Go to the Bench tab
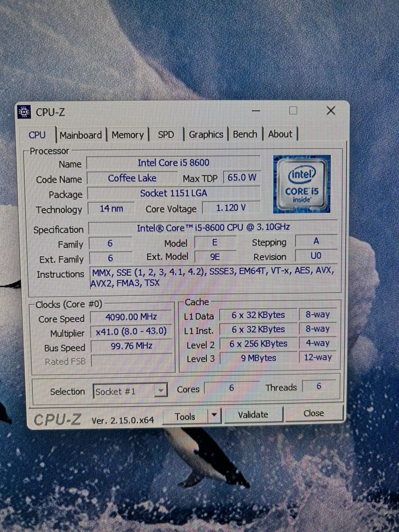 click(x=245, y=134)
